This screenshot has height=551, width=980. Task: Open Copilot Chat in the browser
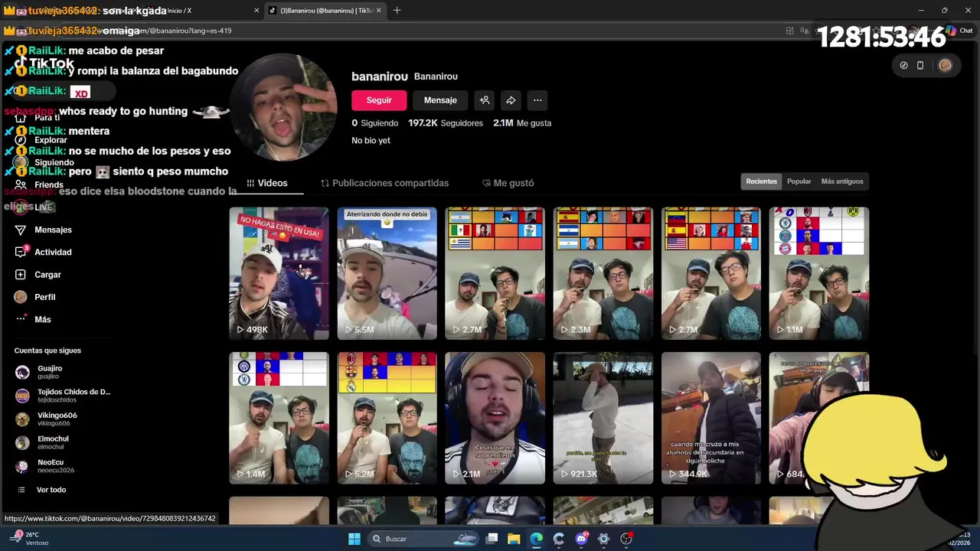(x=959, y=31)
